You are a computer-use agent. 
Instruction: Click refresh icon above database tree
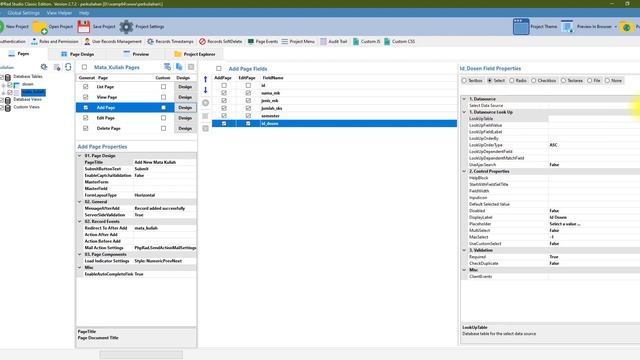click(x=68, y=67)
